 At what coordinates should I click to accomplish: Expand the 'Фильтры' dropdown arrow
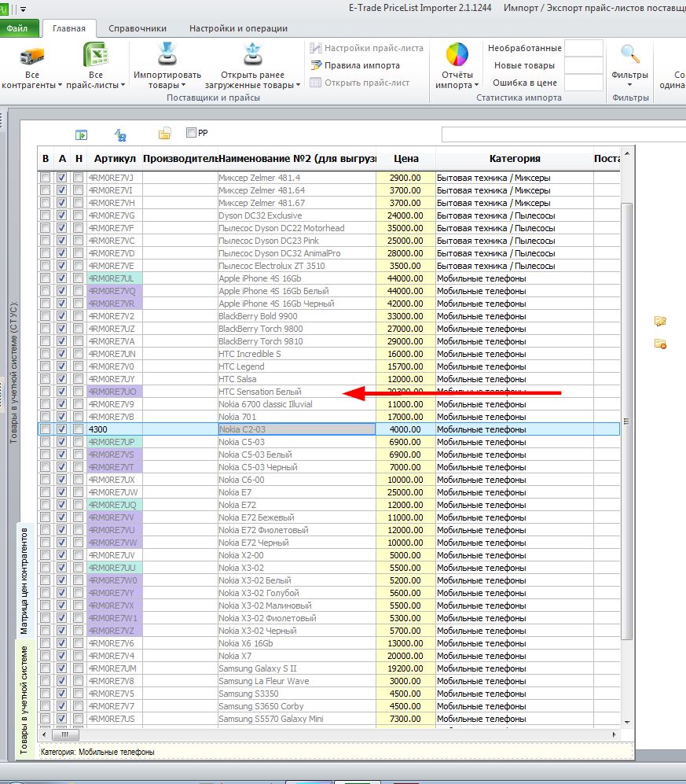[x=629, y=84]
